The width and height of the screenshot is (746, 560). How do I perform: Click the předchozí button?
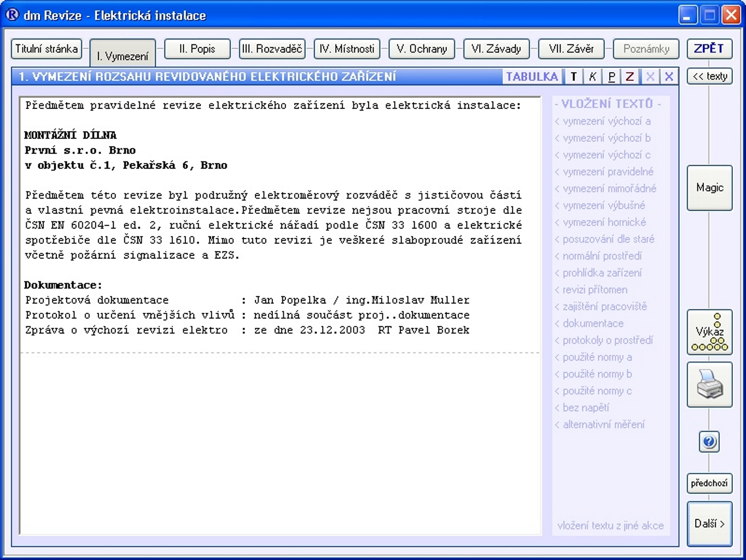point(709,483)
